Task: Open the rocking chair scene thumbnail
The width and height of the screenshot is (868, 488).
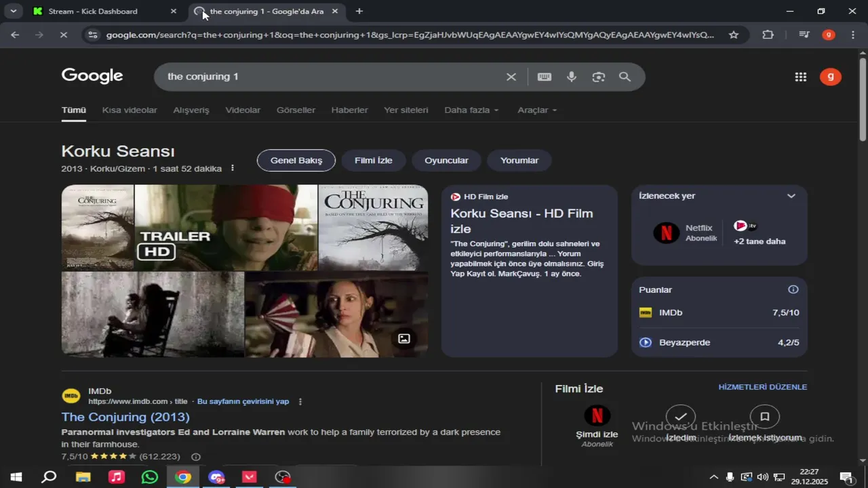Action: [x=153, y=314]
